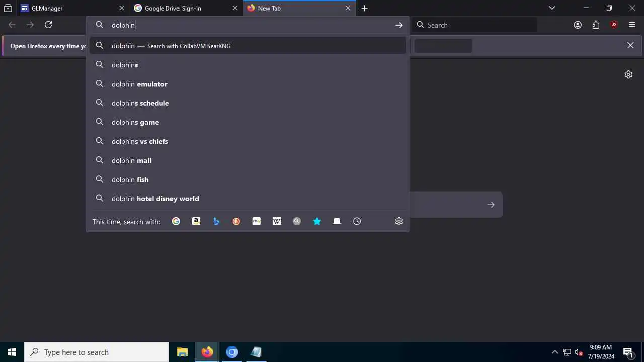Open the clock showing 9:09 AM

point(601,352)
